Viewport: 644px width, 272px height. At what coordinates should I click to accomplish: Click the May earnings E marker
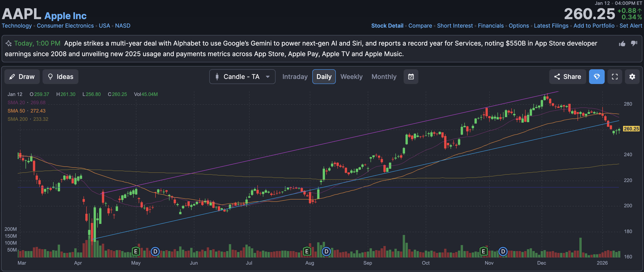(136, 251)
